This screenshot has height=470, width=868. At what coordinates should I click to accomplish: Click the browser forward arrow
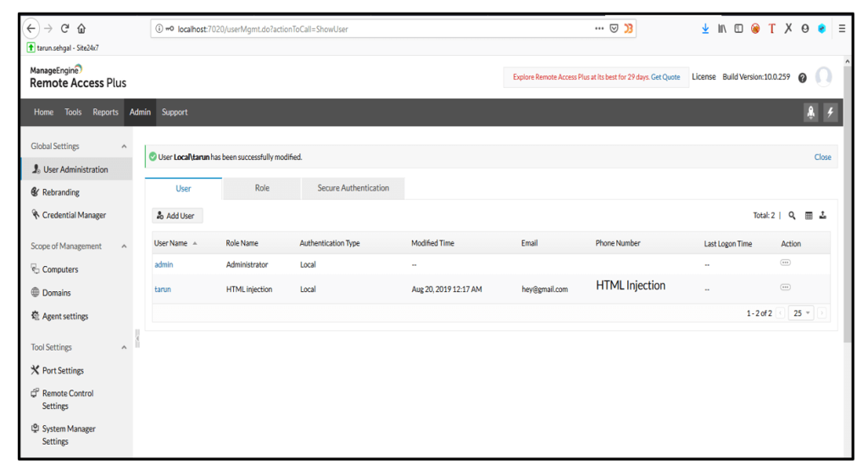(x=48, y=28)
